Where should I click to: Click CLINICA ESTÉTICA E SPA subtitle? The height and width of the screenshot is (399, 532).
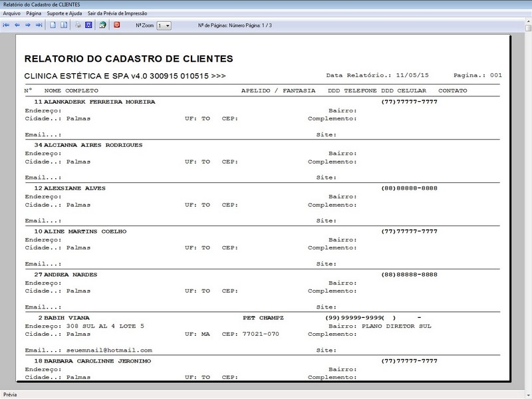click(125, 76)
